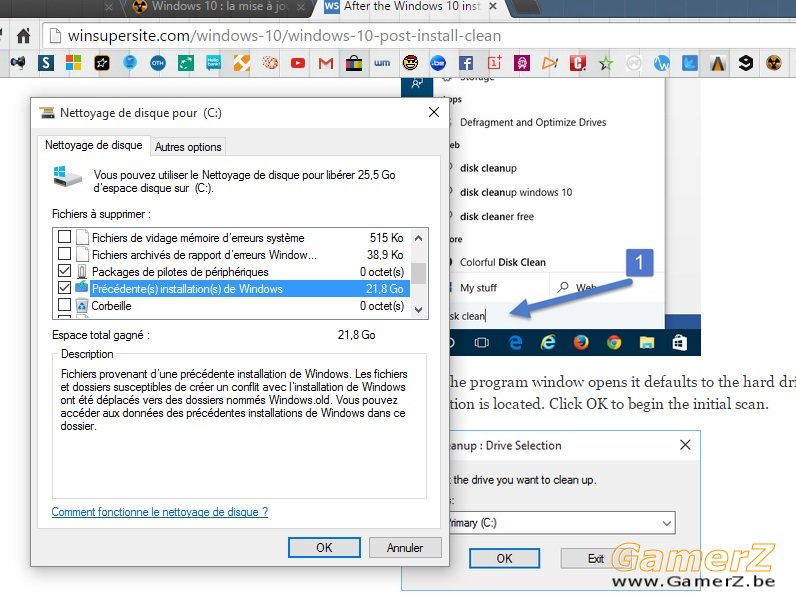796x597 pixels.
Task: Click My stuff search filter
Action: click(x=478, y=288)
